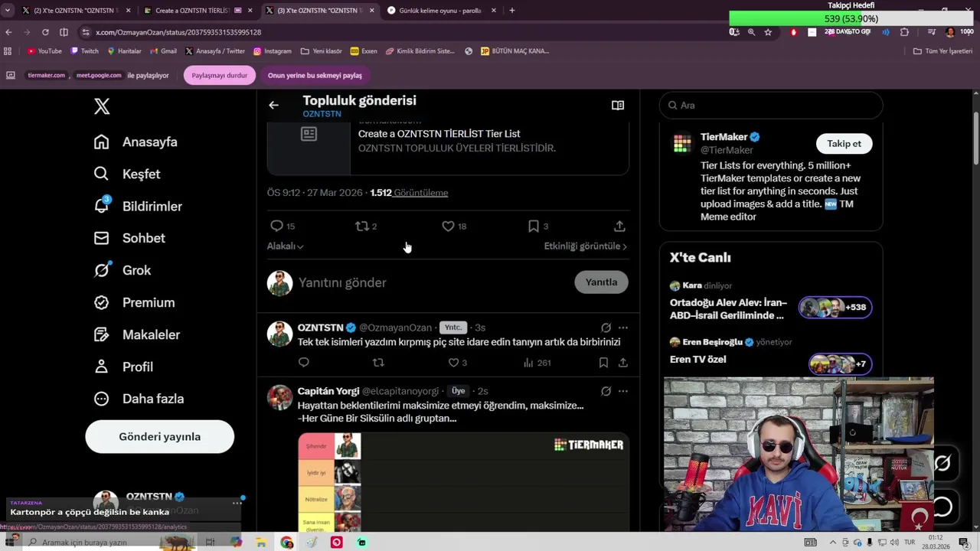Open more options on Capitán Yorgi's reply
The width and height of the screenshot is (980, 551).
(x=622, y=391)
